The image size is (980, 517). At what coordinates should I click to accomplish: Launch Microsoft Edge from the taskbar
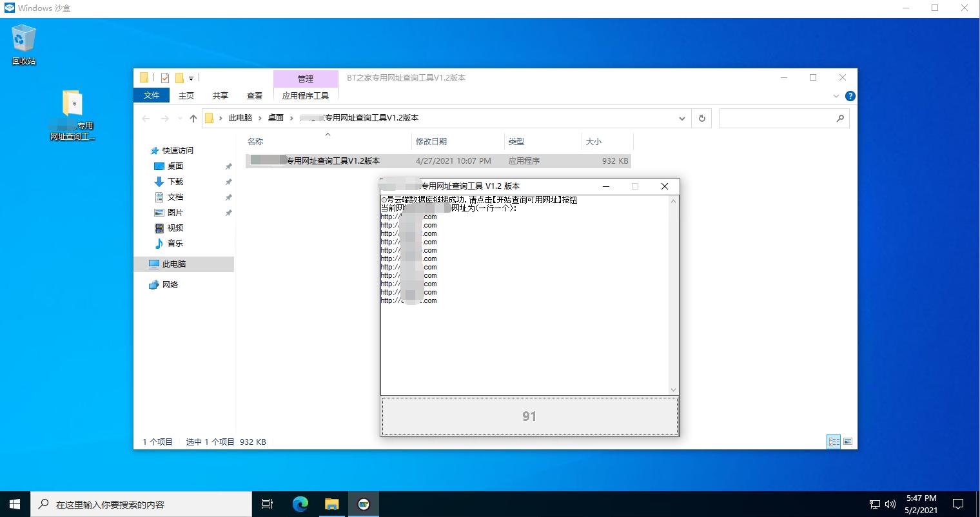(299, 503)
